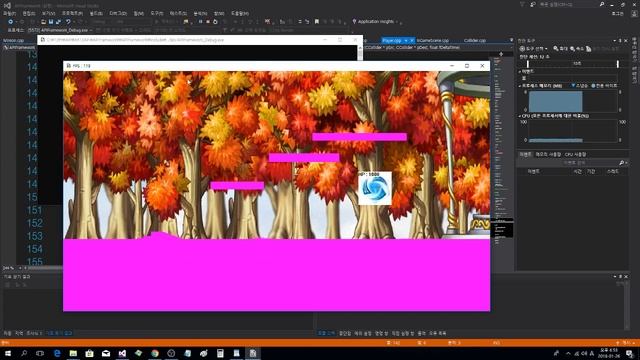
Task: Open Diagnostic Tools window options dropdown
Action: [x=615, y=40]
